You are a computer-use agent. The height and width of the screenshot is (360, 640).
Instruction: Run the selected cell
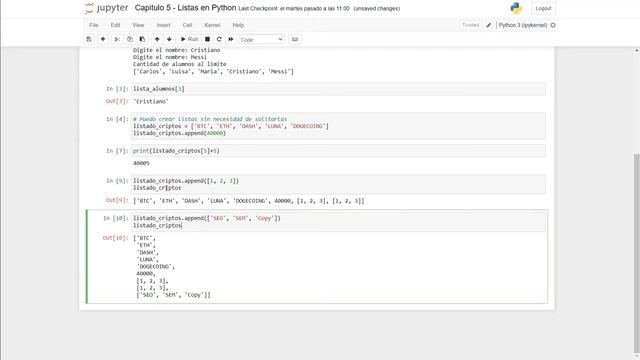[x=189, y=39]
